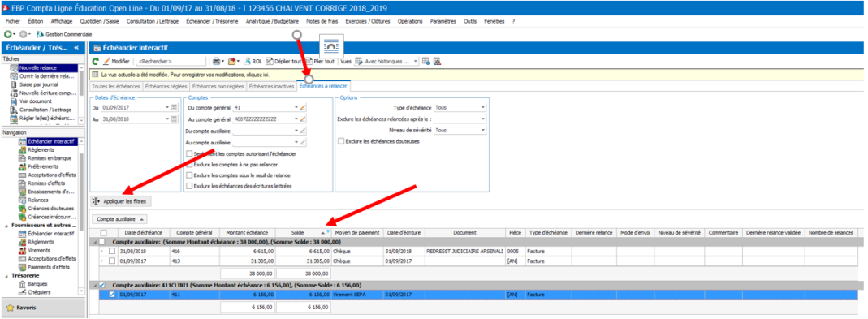This screenshot has width=868, height=319.
Task: Toggle the select-all checkbox in table header
Action: pyautogui.click(x=103, y=233)
